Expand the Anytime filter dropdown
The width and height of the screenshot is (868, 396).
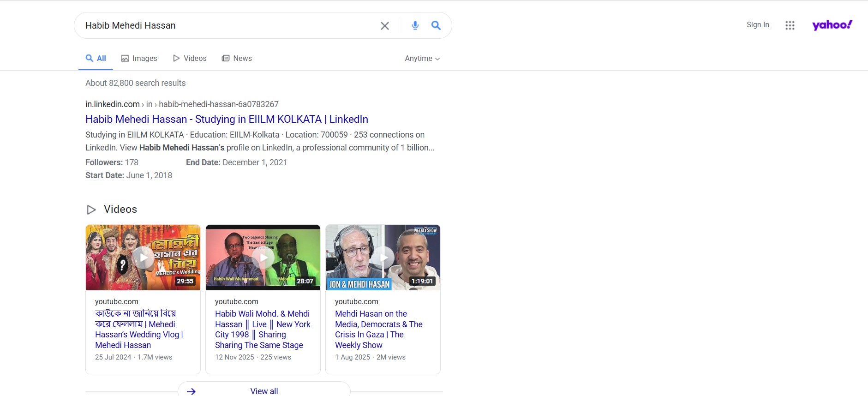(x=422, y=59)
